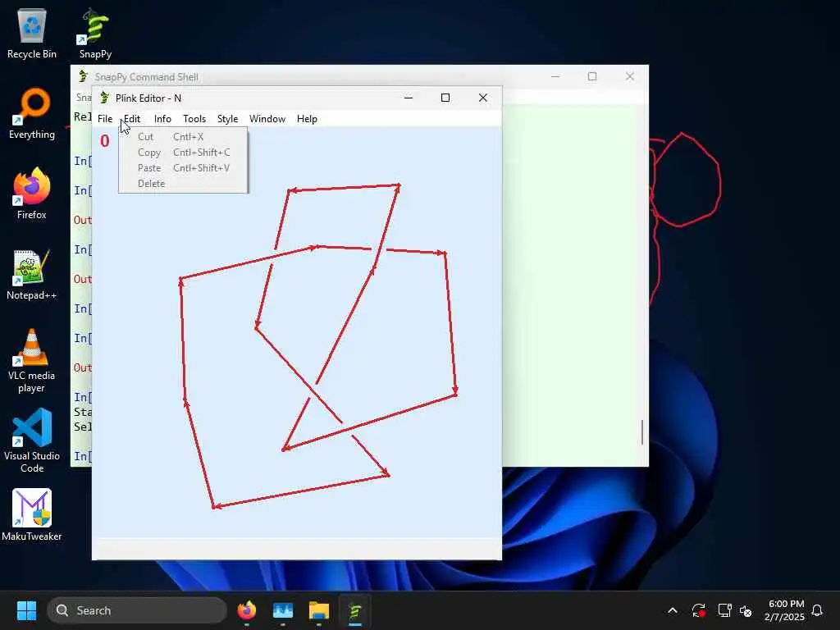
Task: Choose Paste from the Edit dropdown
Action: 183,167
